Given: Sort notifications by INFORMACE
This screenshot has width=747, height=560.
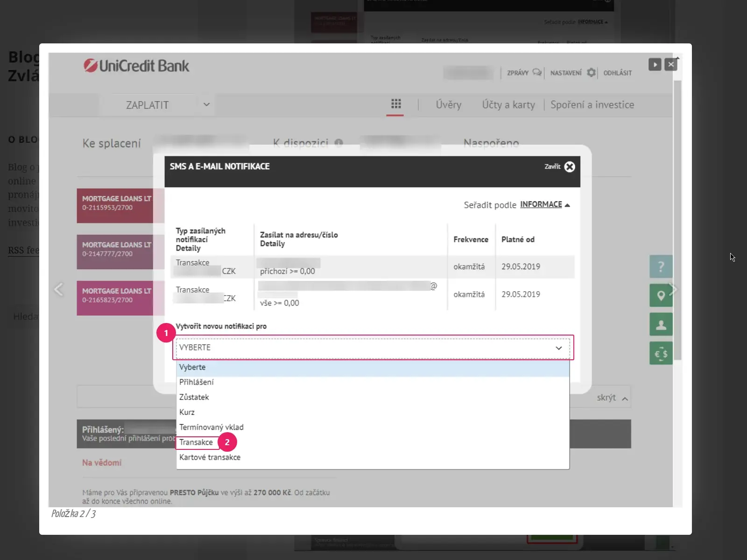Looking at the screenshot, I should click(x=545, y=204).
